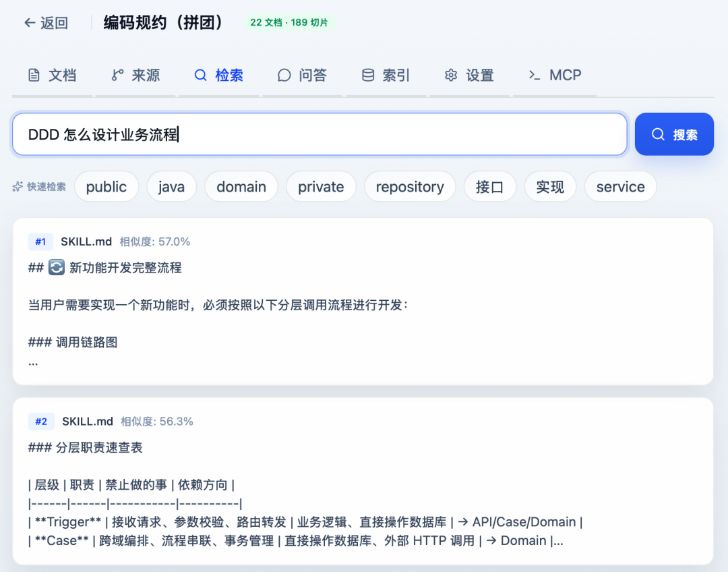Click the branch icon beside 来源

click(117, 76)
